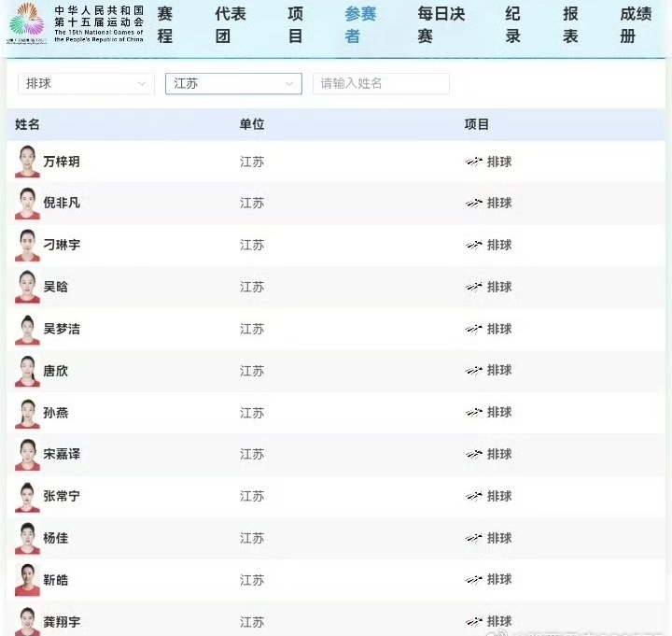Open the 纪录 records menu

(x=513, y=25)
